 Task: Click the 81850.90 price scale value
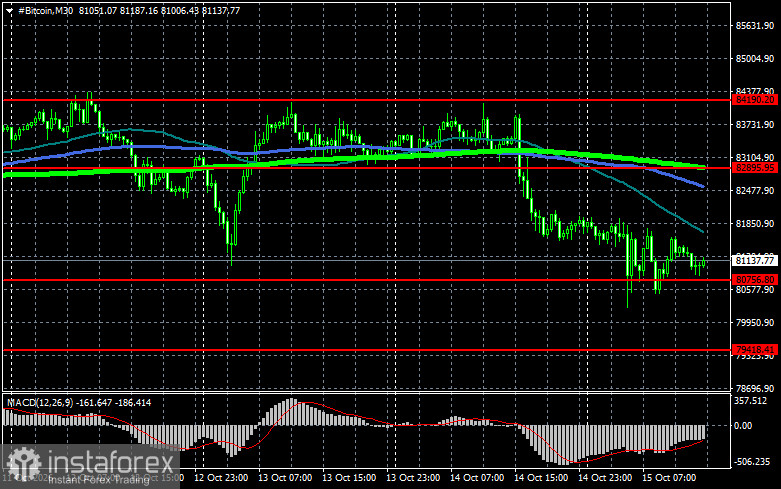click(x=755, y=224)
